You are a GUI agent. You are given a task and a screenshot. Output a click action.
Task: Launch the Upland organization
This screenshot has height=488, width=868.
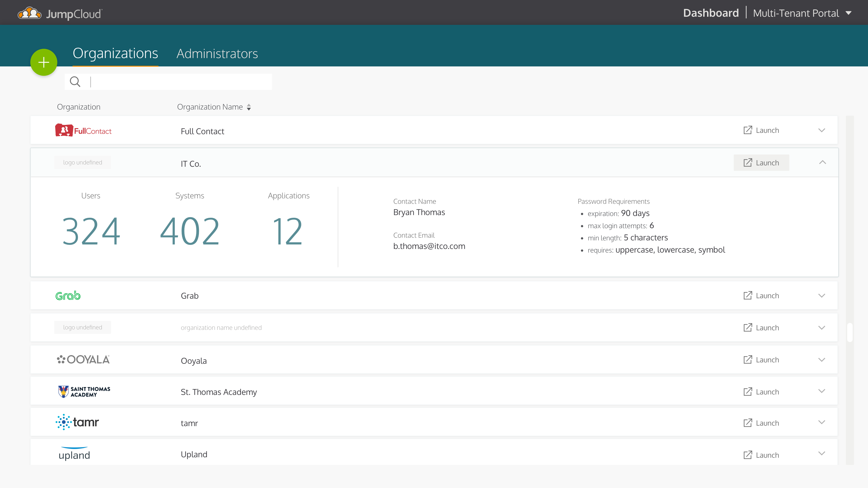[761, 455]
